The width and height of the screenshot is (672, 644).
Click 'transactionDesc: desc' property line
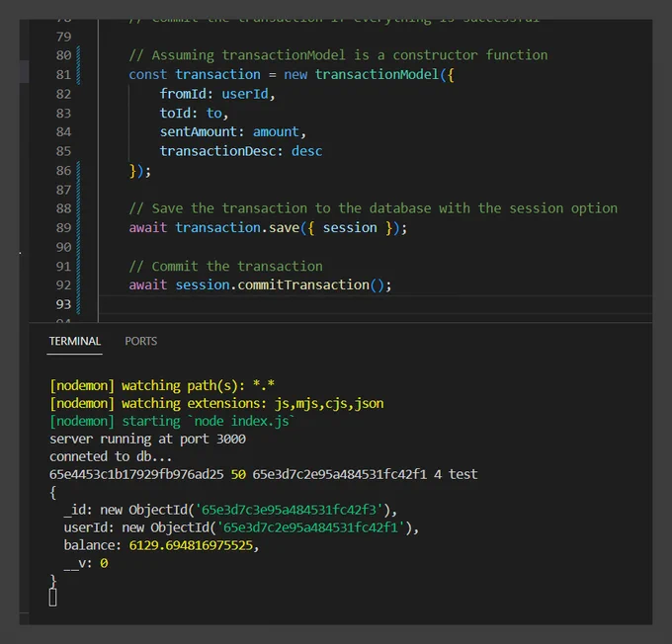pyautogui.click(x=241, y=151)
